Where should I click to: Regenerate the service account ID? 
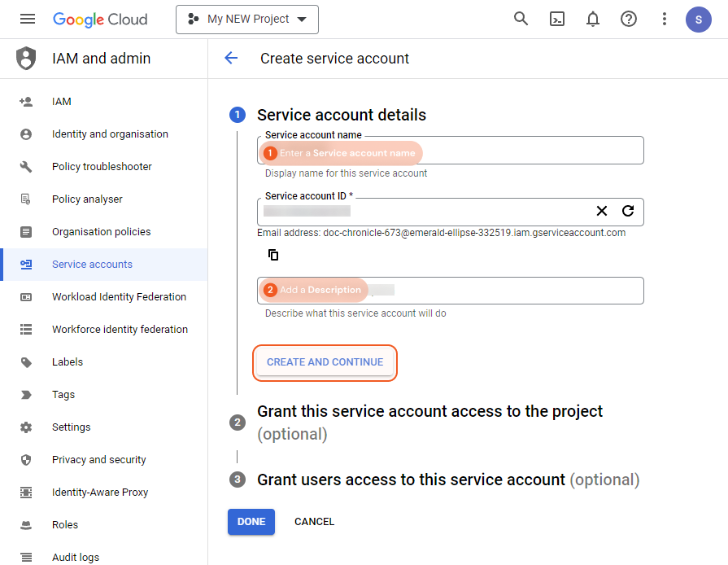tap(628, 211)
